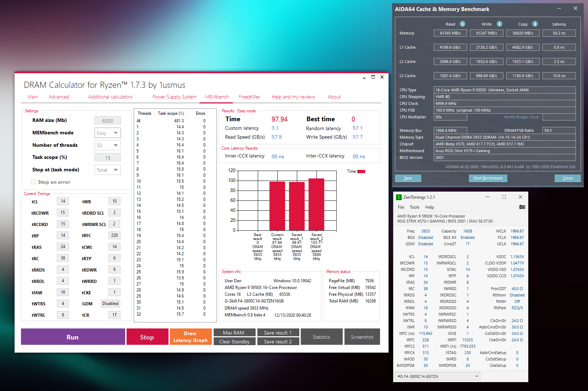The image size is (588, 391).
Task: Click the Draw Latency Graph button
Action: pos(191,337)
